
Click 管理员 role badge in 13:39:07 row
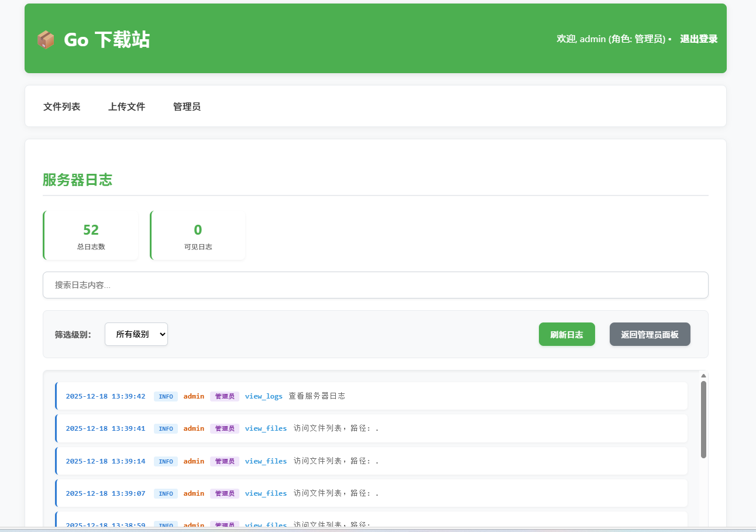225,493
